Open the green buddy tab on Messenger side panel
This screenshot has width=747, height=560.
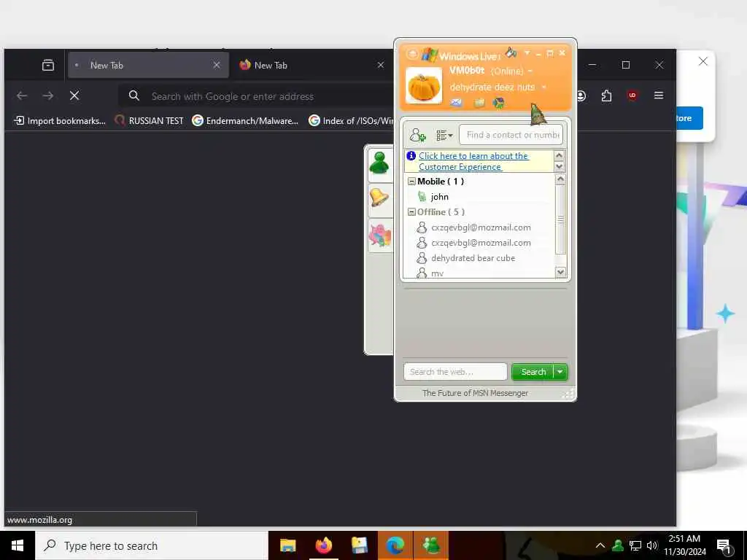pyautogui.click(x=379, y=163)
